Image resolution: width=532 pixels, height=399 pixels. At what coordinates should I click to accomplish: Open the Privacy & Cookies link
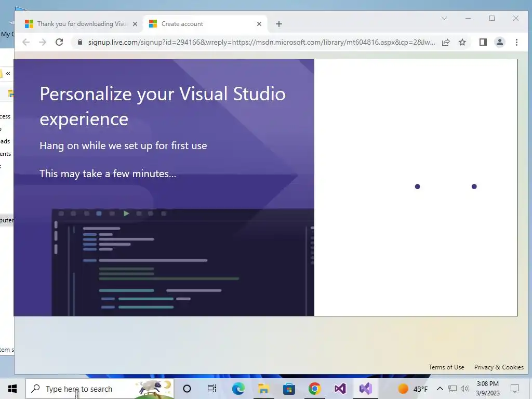(x=499, y=367)
